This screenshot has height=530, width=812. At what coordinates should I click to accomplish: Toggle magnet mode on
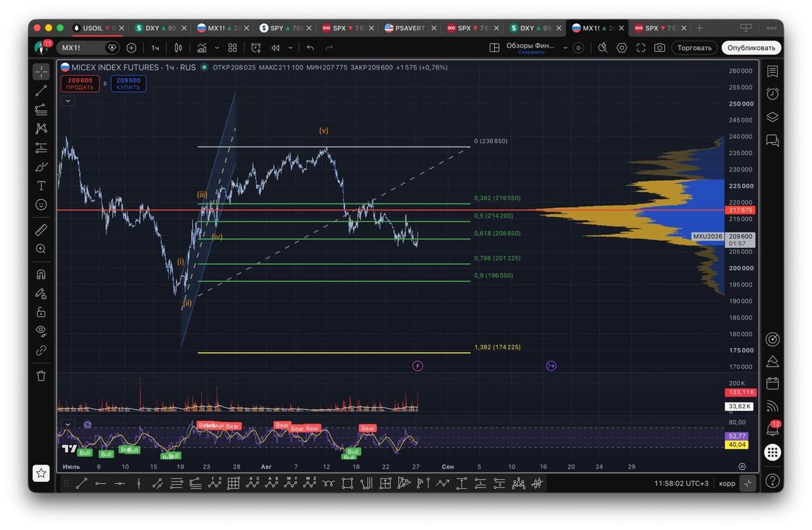[x=41, y=275]
